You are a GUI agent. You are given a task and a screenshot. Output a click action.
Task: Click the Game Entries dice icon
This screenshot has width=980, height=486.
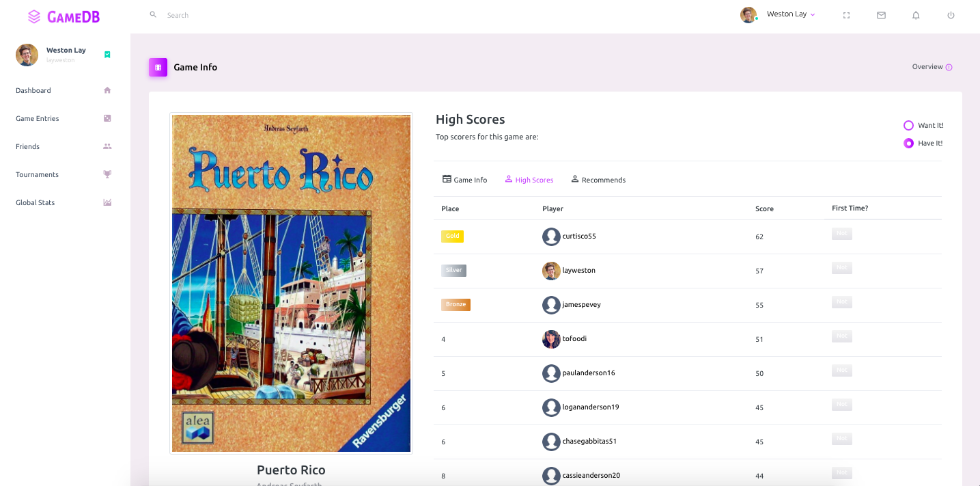pyautogui.click(x=107, y=118)
